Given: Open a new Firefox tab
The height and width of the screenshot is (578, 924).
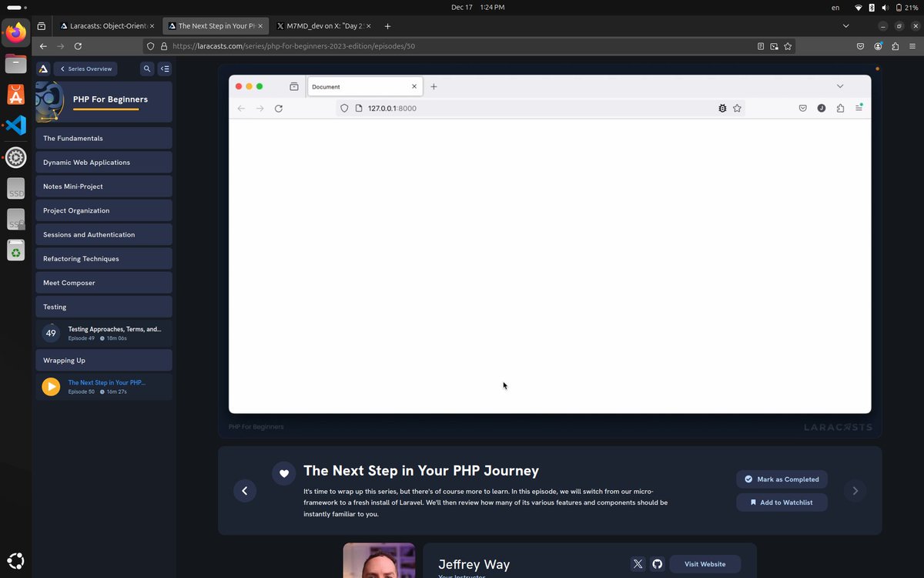Looking at the screenshot, I should click(x=387, y=25).
